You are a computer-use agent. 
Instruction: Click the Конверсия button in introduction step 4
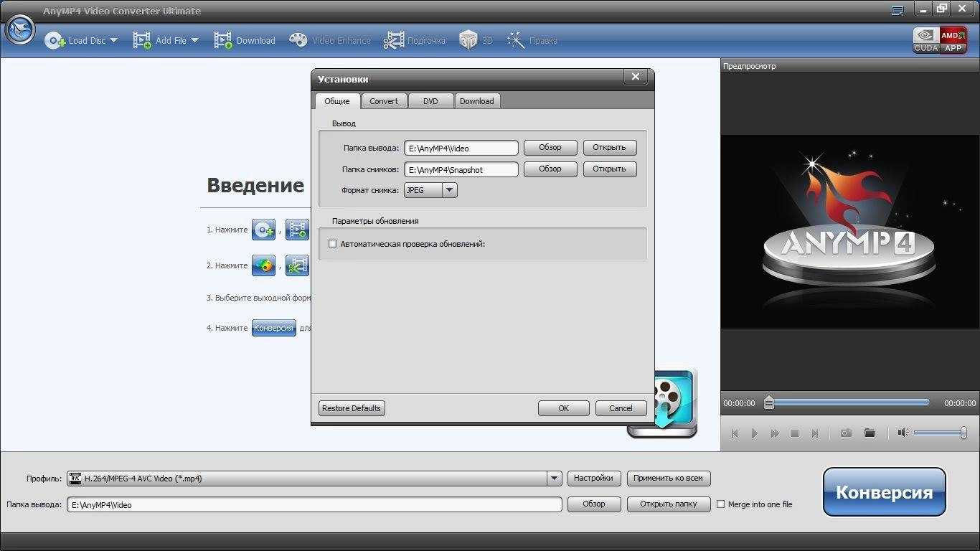(x=273, y=328)
